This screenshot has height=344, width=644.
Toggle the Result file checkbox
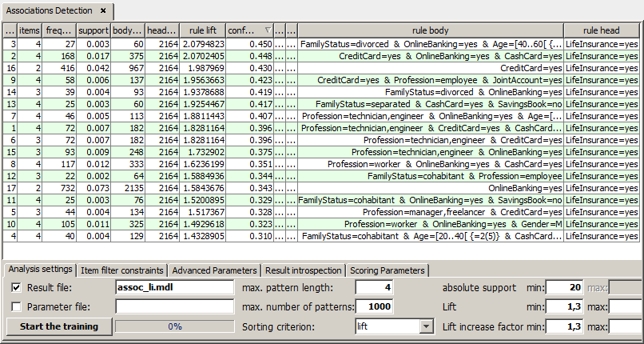tap(16, 288)
